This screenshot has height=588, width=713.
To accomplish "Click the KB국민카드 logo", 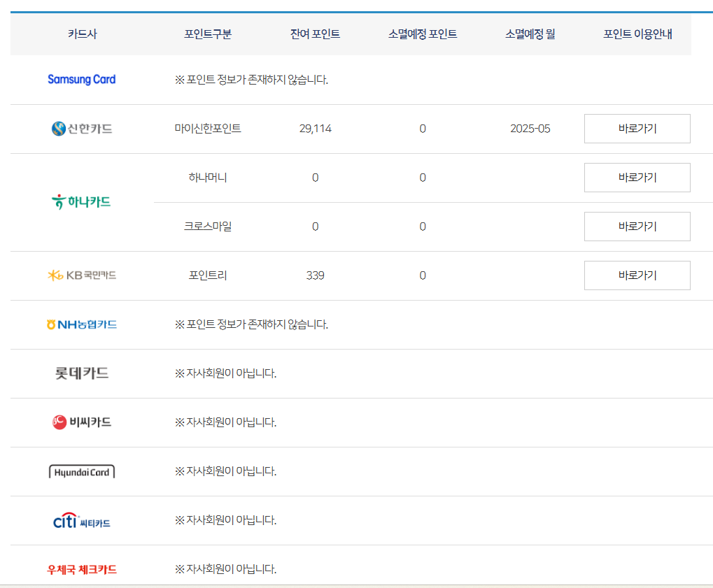I will click(82, 275).
